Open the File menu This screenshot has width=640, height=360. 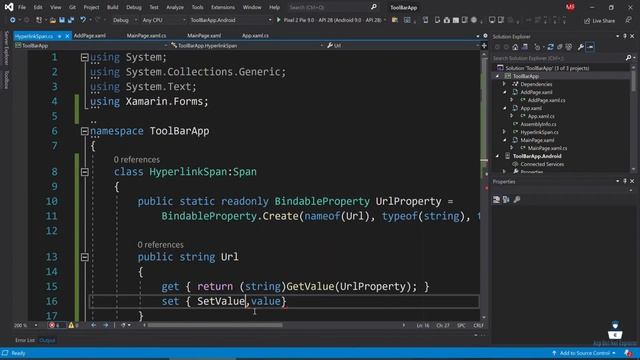[22, 7]
